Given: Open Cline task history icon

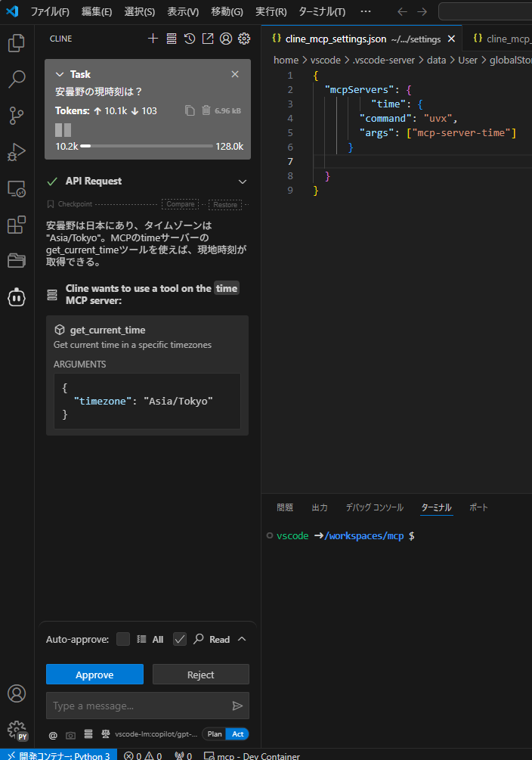Looking at the screenshot, I should (190, 39).
